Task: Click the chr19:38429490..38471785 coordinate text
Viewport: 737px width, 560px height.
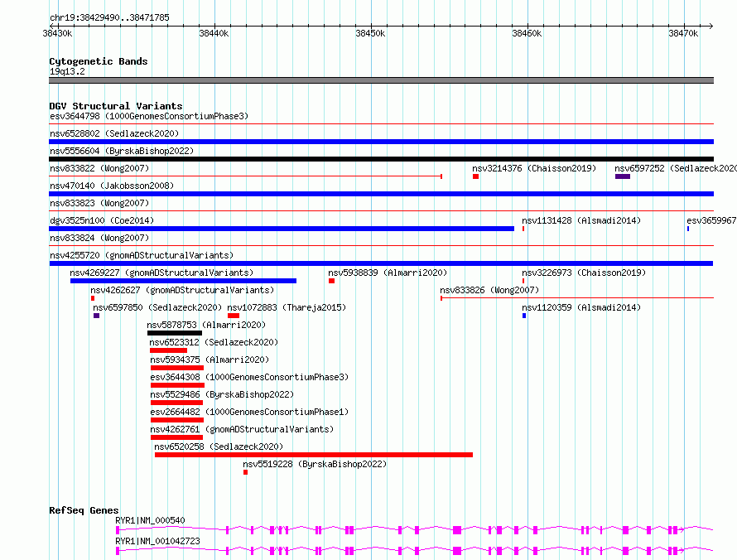Action: coord(109,17)
